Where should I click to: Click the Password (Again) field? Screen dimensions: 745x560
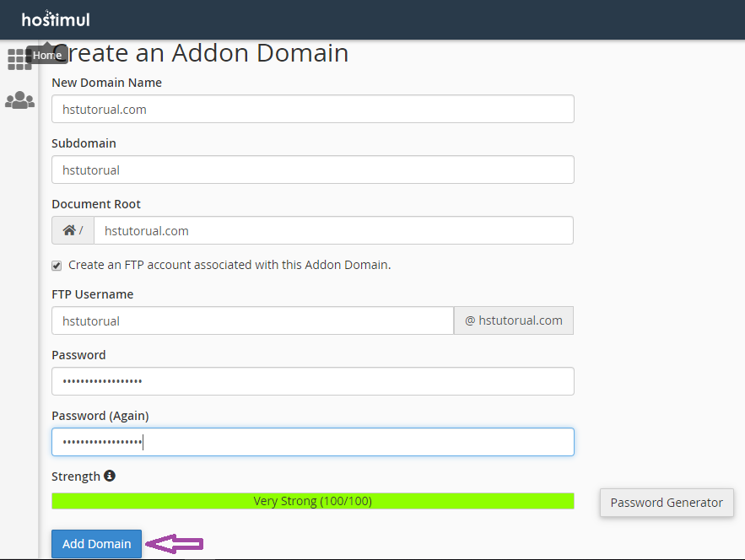coord(312,442)
